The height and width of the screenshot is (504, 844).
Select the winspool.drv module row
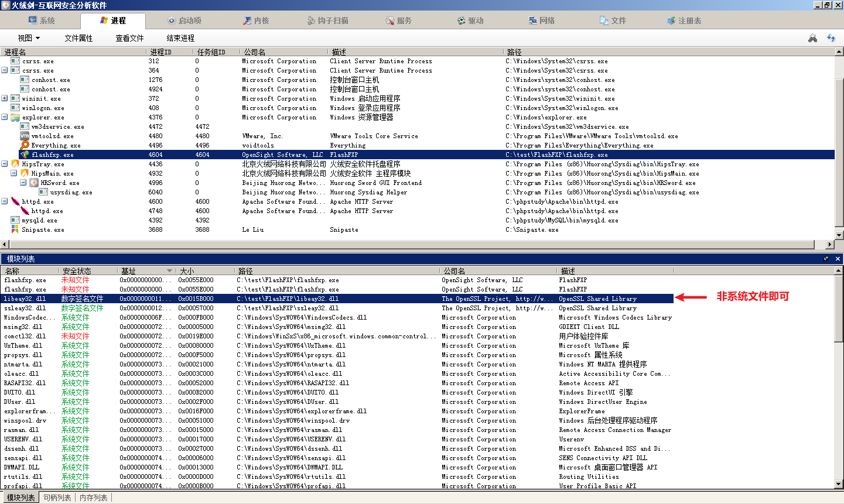click(x=337, y=420)
